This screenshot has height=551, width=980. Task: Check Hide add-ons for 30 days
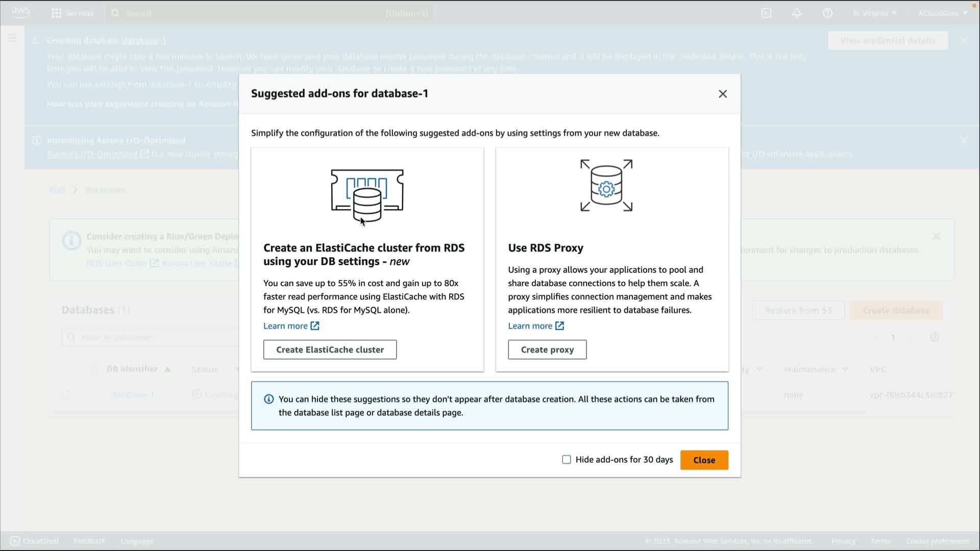[567, 460]
